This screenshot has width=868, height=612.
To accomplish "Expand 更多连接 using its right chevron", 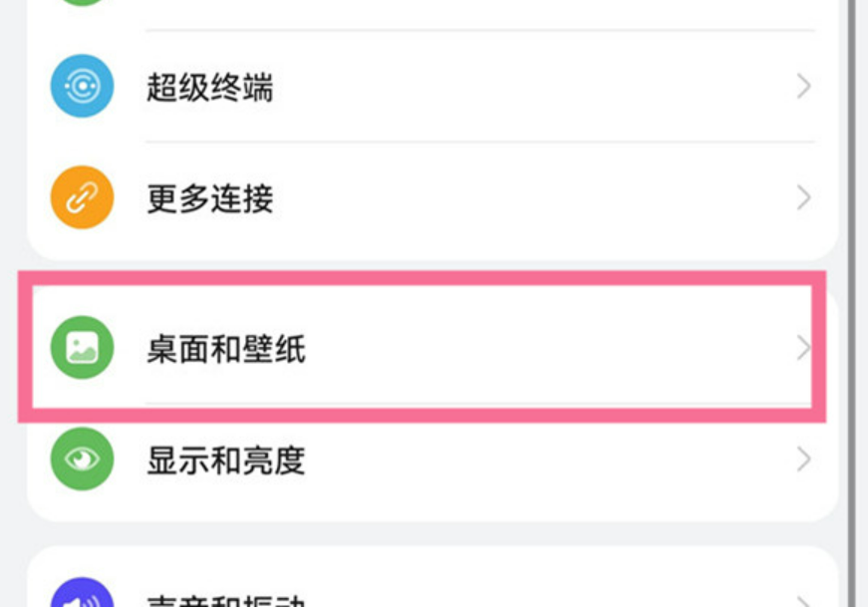I will click(x=803, y=198).
